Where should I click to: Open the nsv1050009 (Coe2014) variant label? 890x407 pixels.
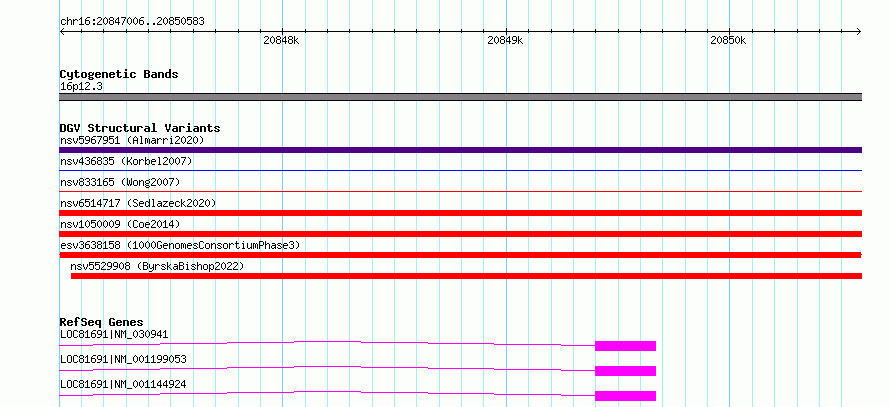point(120,224)
